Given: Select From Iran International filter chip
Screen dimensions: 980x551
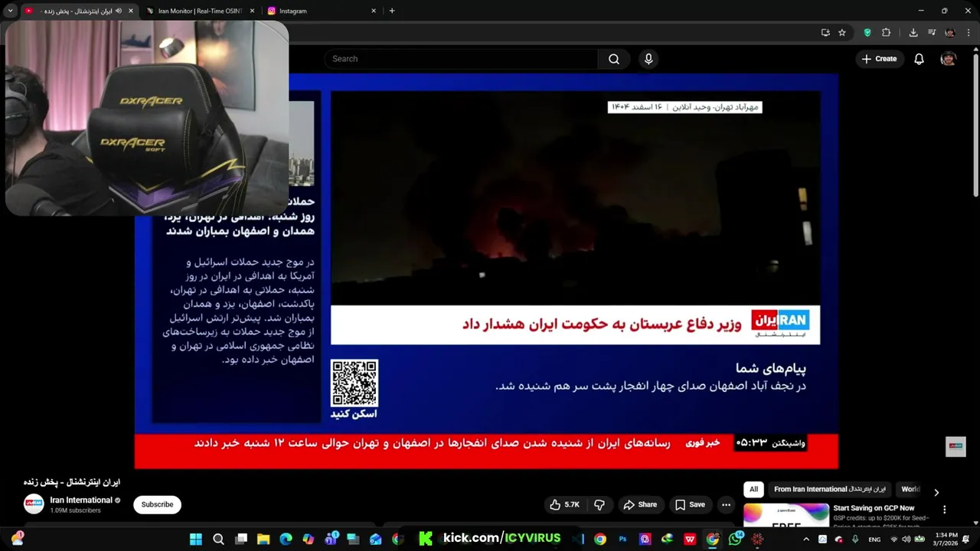Looking at the screenshot, I should point(829,489).
